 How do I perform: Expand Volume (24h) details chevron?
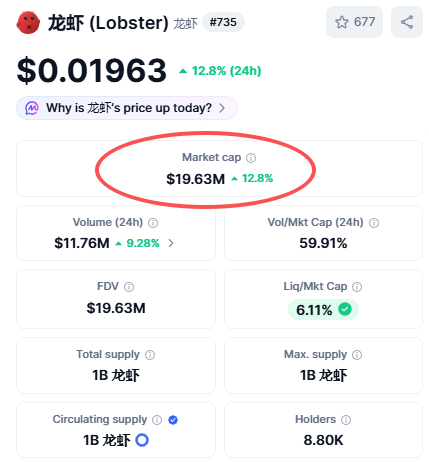tap(171, 243)
